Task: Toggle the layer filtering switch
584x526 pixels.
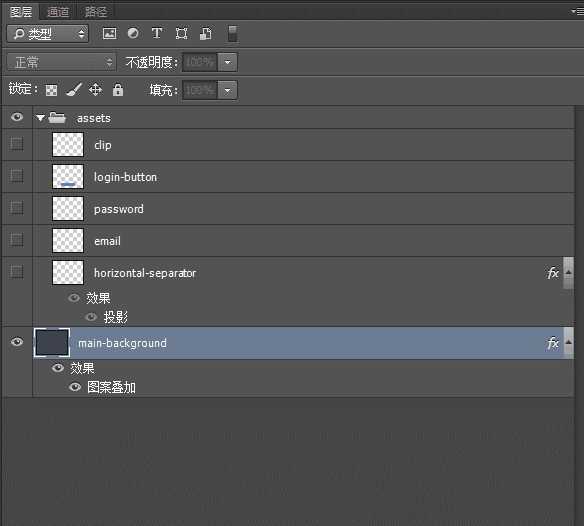Action: tap(232, 34)
